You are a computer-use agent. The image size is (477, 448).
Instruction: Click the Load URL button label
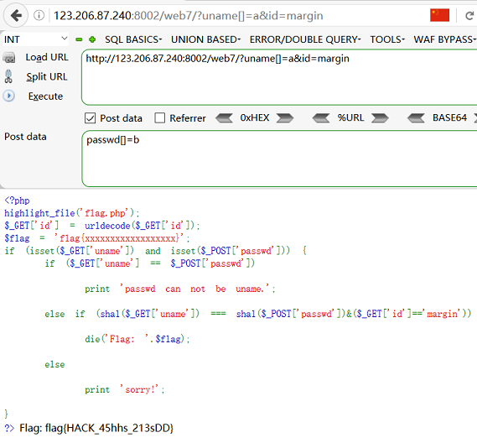point(47,57)
